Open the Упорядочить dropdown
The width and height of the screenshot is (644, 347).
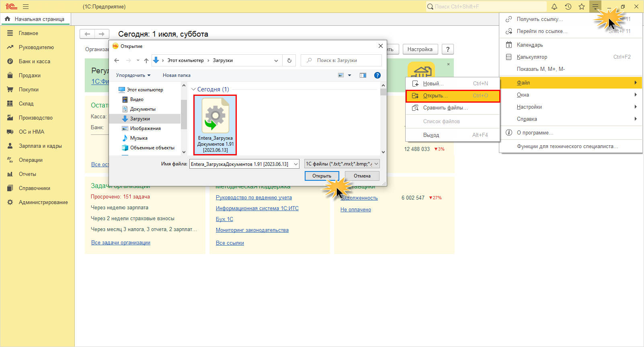(x=133, y=75)
